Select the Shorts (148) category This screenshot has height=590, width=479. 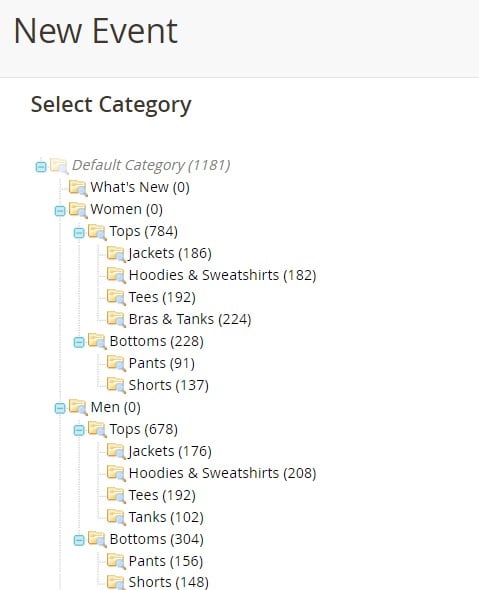[169, 582]
